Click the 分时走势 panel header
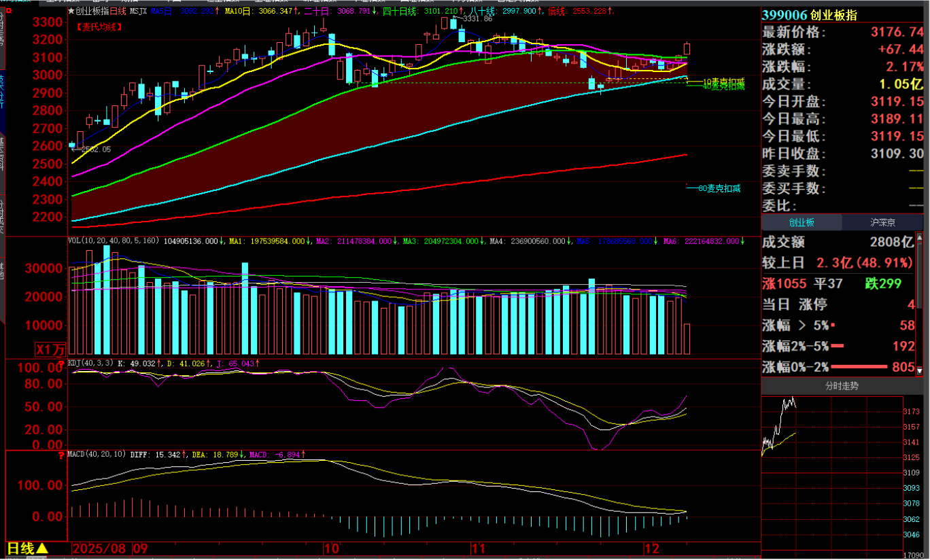 [842, 386]
